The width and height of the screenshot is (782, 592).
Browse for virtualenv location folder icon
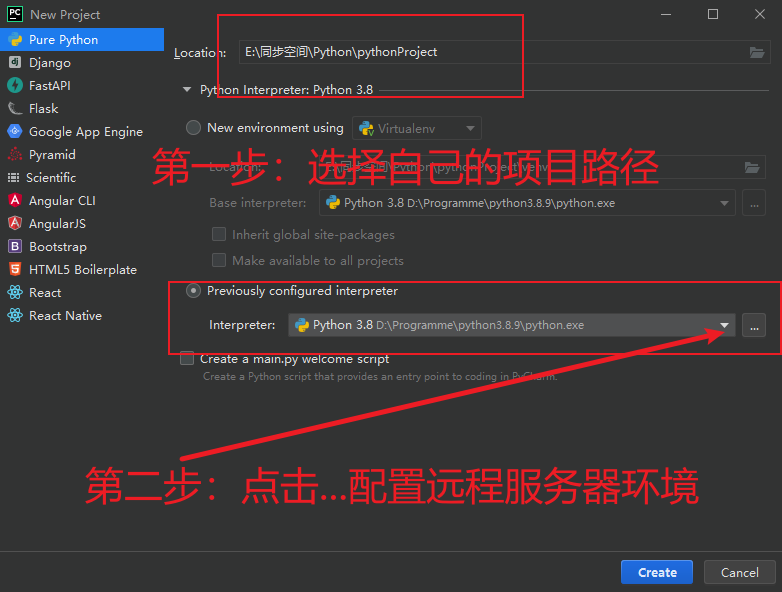pos(752,168)
